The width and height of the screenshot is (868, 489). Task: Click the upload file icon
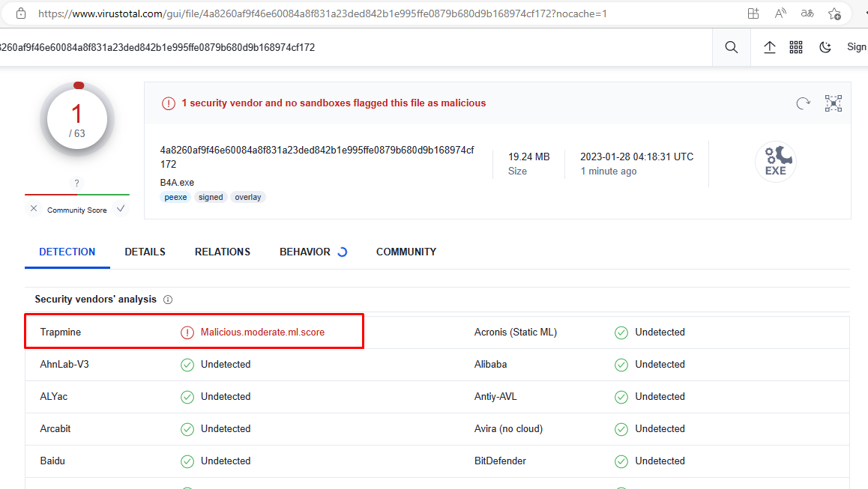click(x=769, y=46)
